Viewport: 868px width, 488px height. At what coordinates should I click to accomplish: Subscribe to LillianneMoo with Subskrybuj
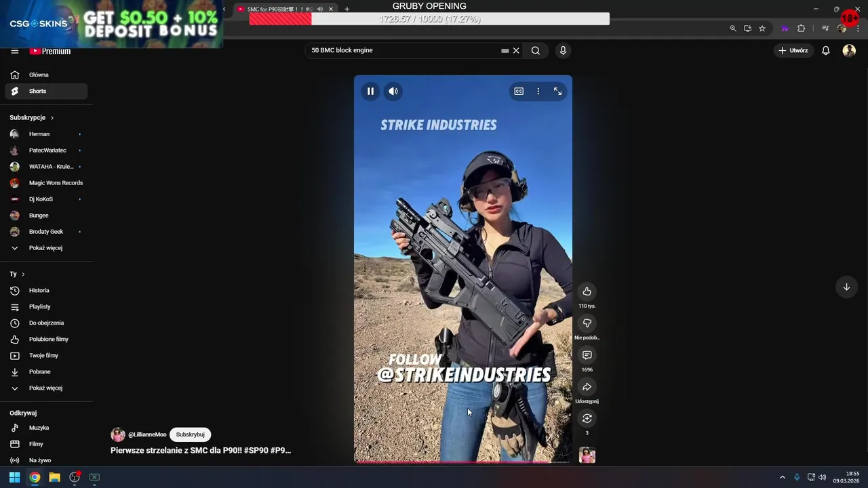191,434
